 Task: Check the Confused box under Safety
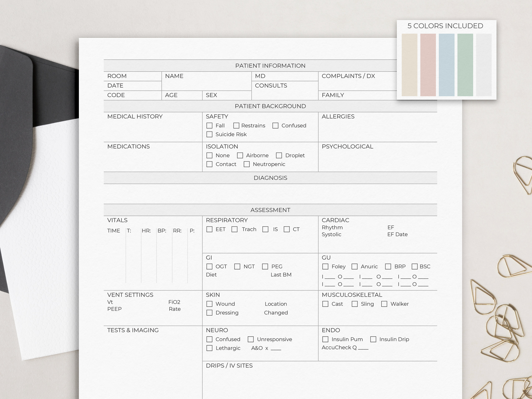(275, 126)
